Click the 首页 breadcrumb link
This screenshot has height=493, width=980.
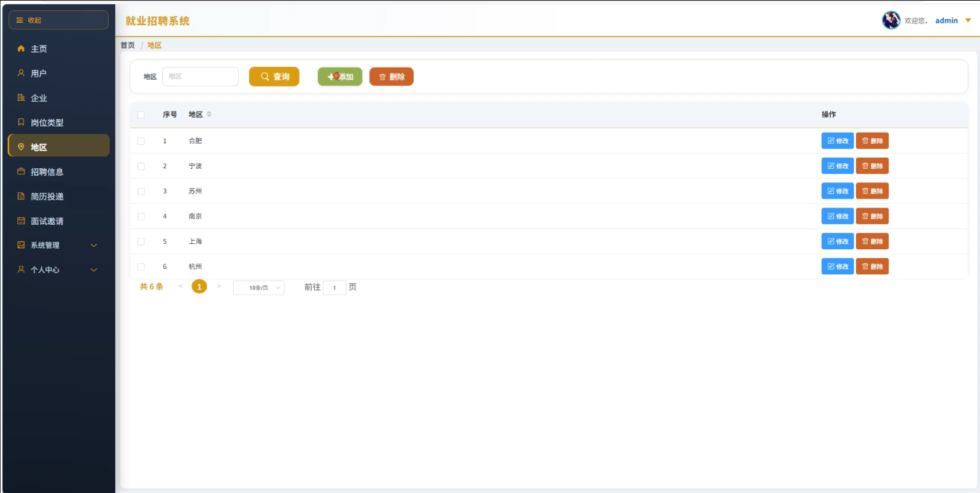point(128,45)
